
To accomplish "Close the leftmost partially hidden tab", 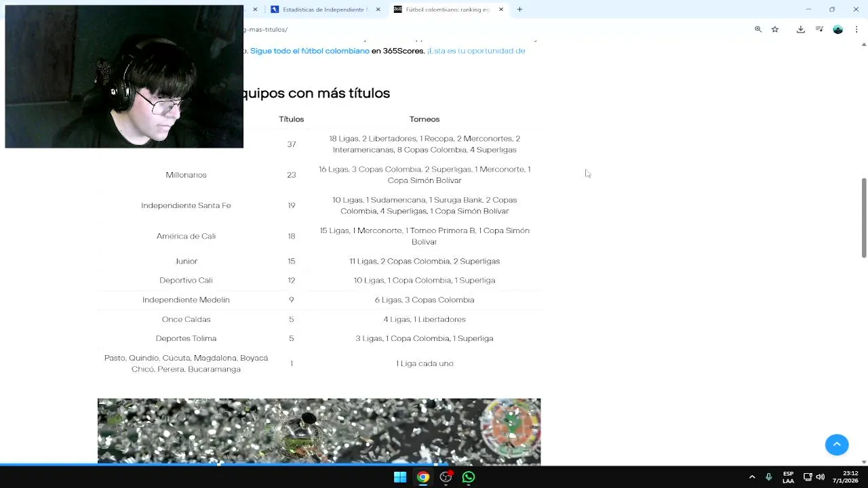I will point(255,9).
